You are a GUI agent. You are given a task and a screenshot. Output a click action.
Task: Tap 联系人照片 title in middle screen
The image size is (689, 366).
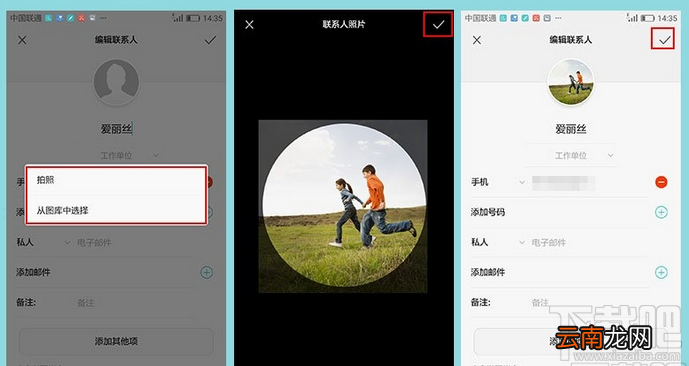click(x=344, y=24)
